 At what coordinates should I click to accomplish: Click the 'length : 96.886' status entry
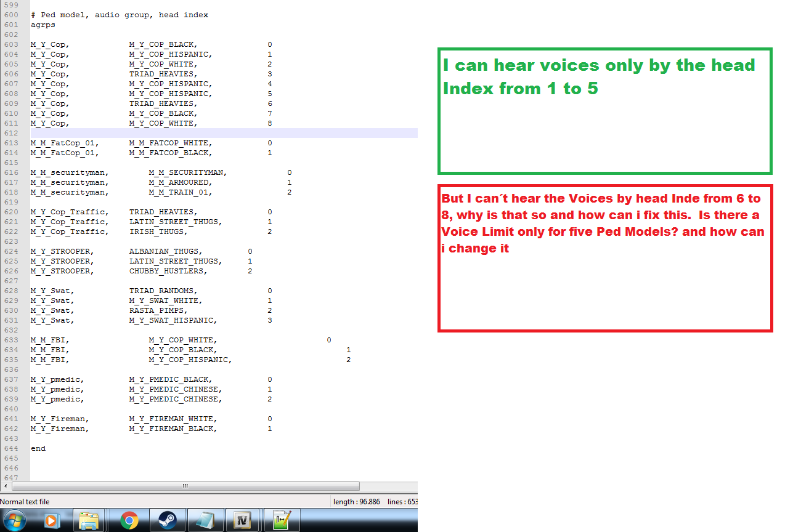(x=357, y=502)
